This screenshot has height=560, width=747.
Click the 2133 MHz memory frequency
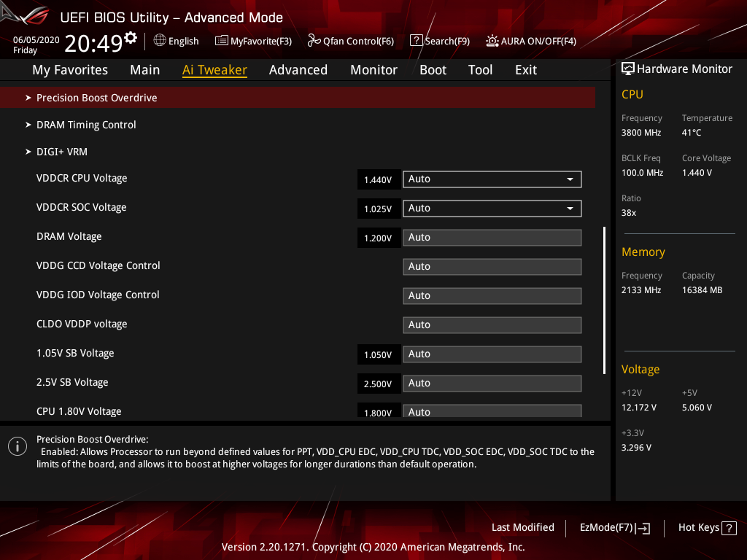pyautogui.click(x=641, y=290)
